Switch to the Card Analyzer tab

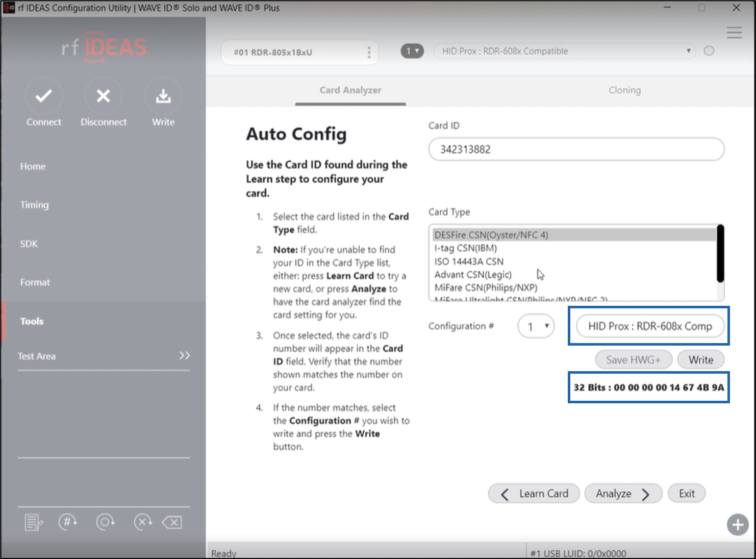coord(350,90)
